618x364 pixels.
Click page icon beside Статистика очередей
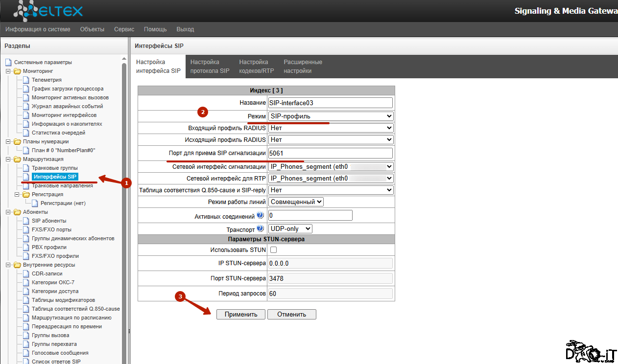pos(26,133)
